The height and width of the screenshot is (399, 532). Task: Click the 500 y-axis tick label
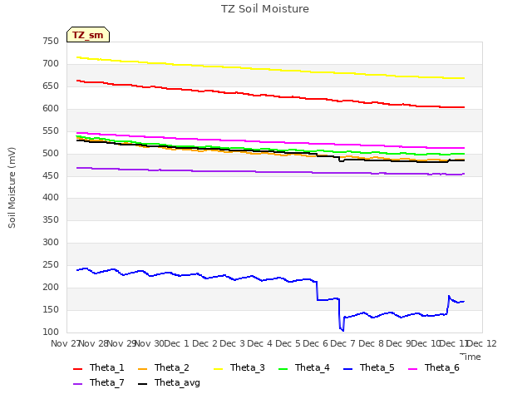click(x=51, y=153)
